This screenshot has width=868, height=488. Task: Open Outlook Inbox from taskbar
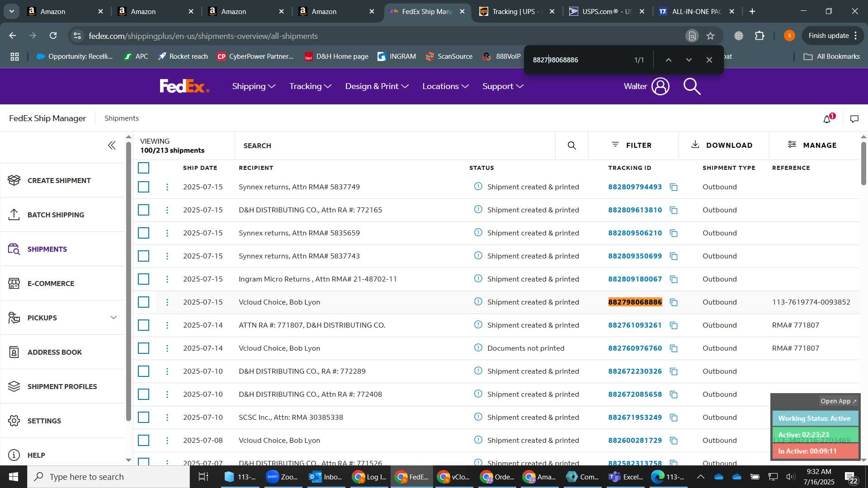[x=325, y=477]
